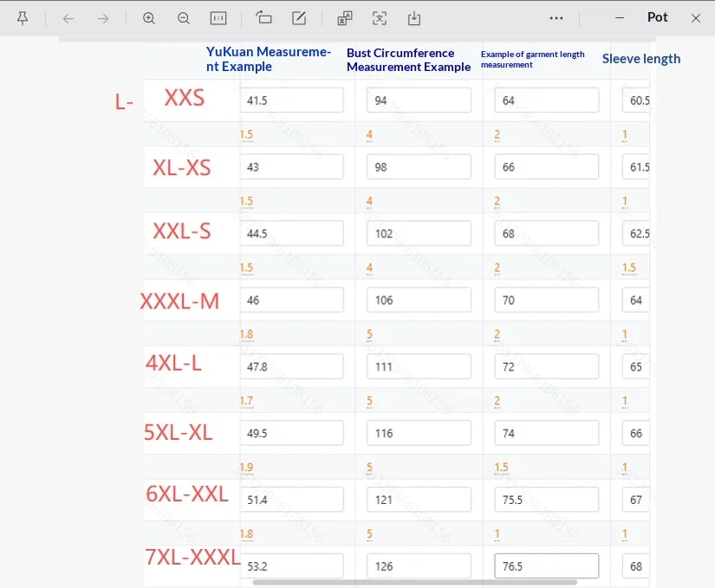Select the XXS shoulder field showing 41.5

292,100
